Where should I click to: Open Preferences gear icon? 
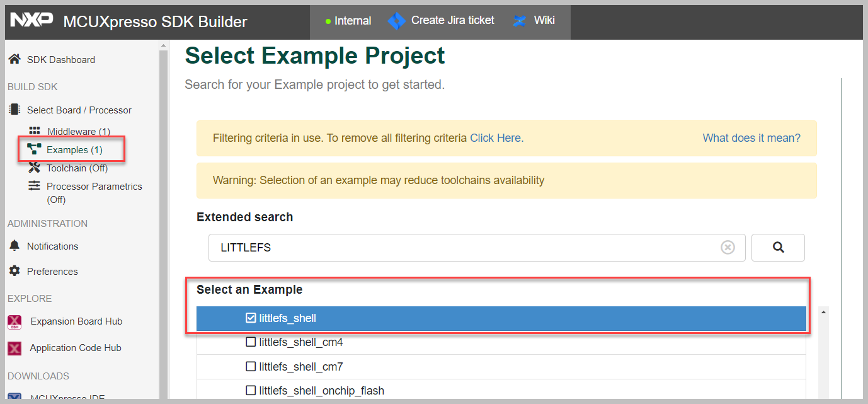coord(14,271)
